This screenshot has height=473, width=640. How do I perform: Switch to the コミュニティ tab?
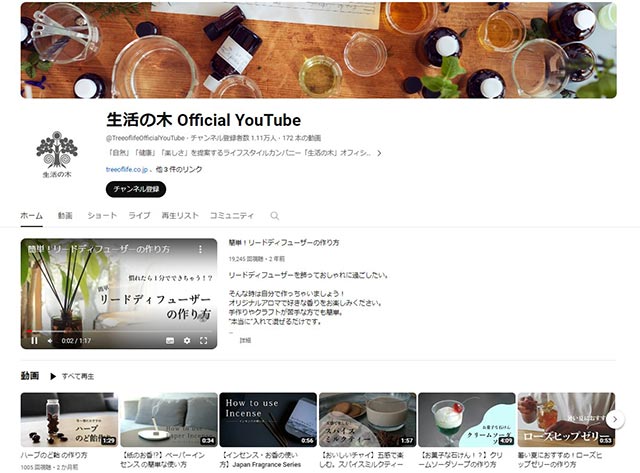(x=231, y=215)
